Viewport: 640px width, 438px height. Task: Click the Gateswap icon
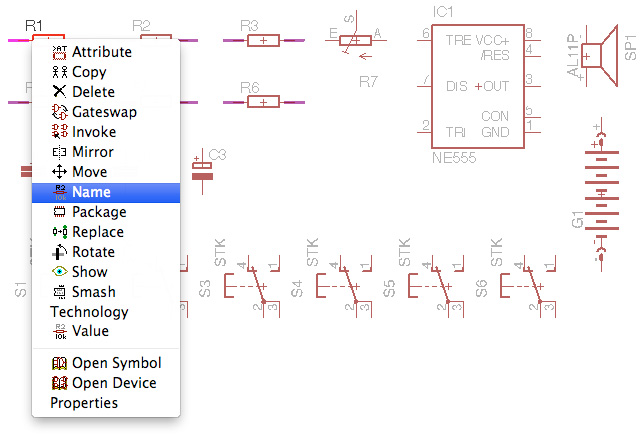pos(59,112)
